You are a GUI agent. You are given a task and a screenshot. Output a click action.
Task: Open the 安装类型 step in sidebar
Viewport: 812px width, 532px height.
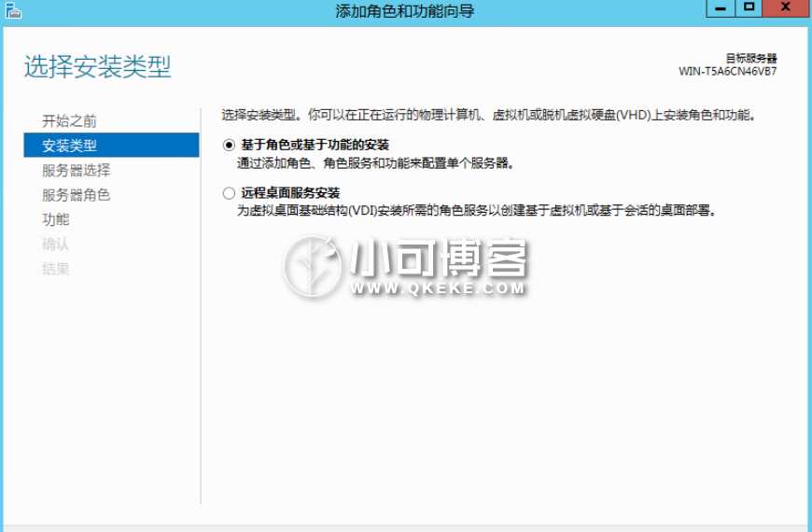111,145
